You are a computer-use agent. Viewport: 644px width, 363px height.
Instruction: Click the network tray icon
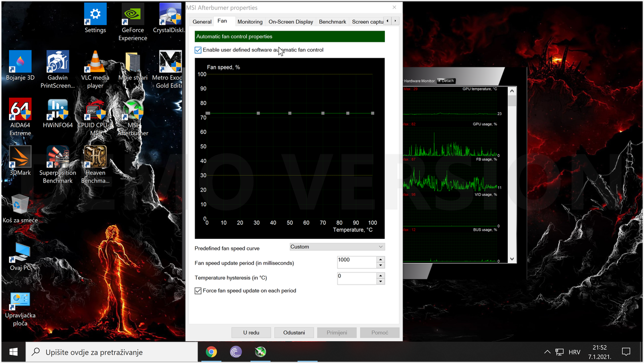pyautogui.click(x=559, y=352)
